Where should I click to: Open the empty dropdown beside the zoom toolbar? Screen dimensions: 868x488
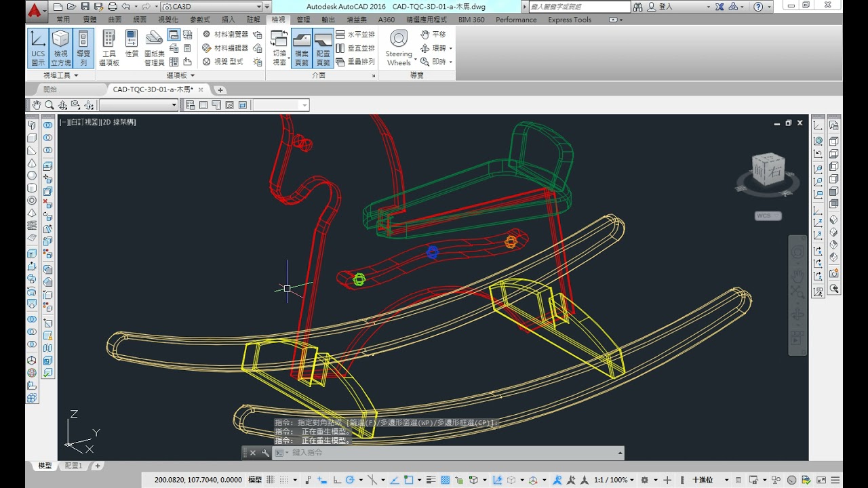[x=138, y=105]
